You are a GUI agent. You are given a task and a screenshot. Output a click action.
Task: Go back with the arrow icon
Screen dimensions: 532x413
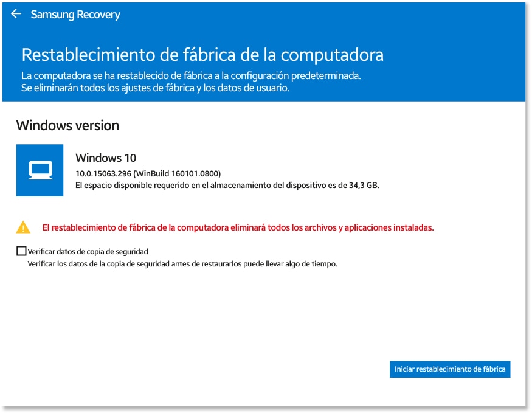coord(16,14)
